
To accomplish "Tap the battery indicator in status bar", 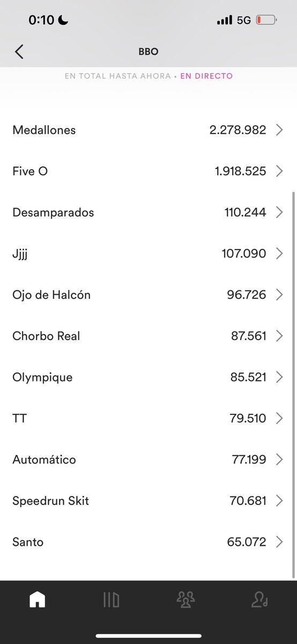I will point(266,20).
